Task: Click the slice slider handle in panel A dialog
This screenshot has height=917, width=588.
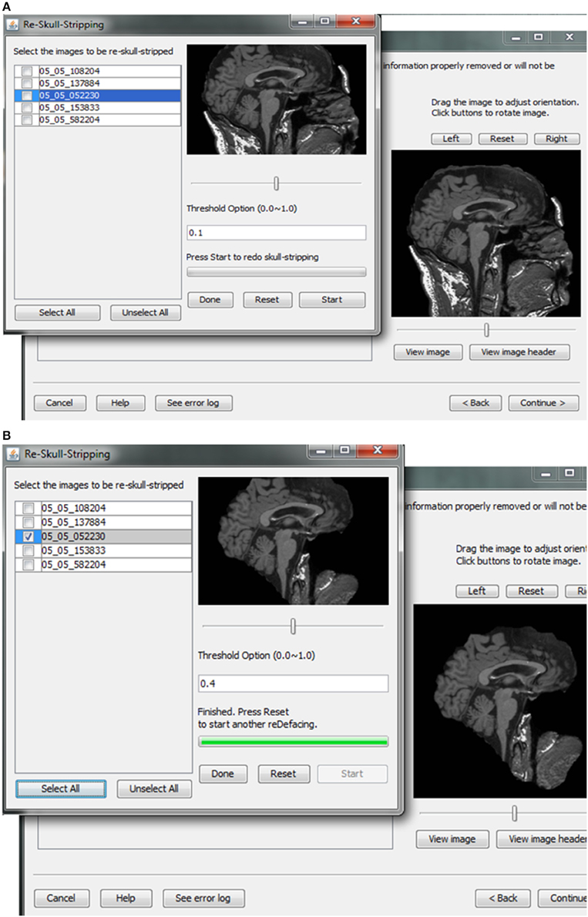Action: (276, 183)
